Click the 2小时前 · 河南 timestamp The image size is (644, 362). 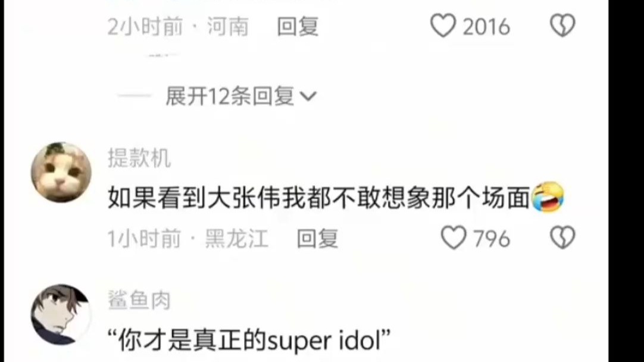(x=178, y=27)
